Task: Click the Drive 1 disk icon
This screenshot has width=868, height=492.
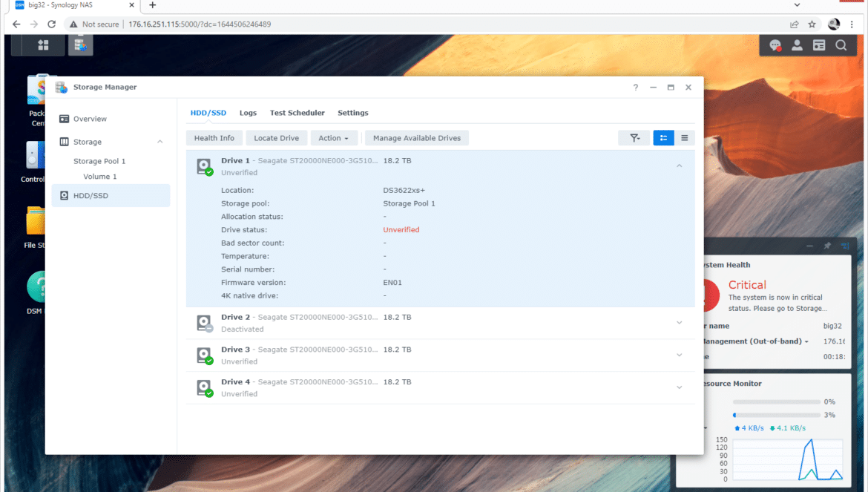Action: pyautogui.click(x=204, y=166)
